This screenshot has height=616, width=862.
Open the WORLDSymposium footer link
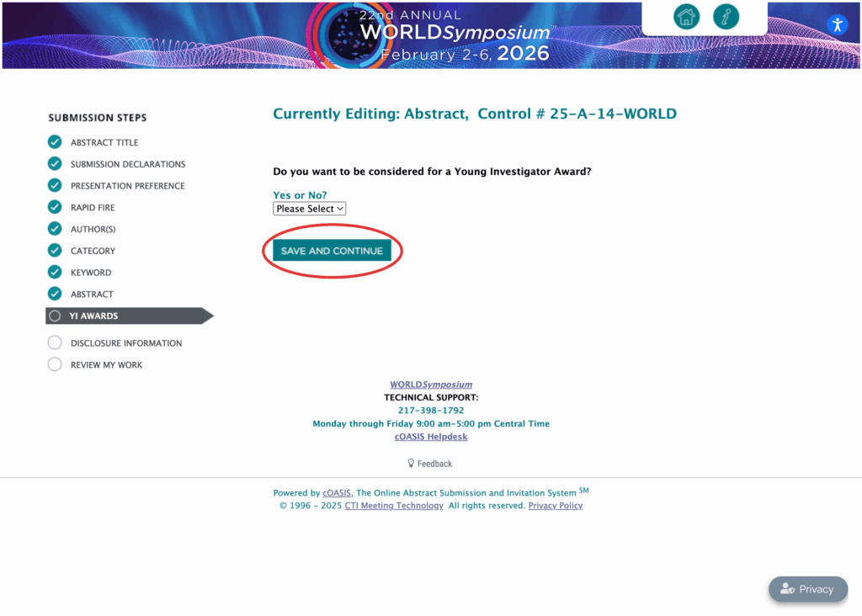pyautogui.click(x=431, y=385)
